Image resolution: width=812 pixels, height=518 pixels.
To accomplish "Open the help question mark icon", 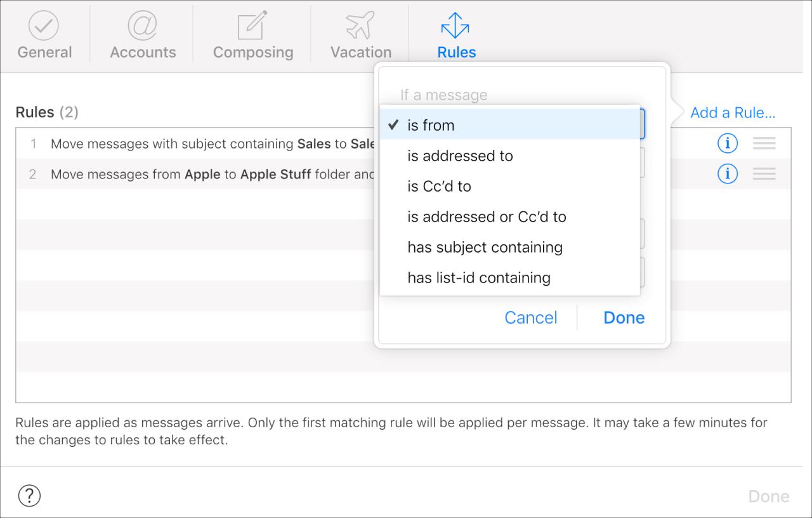I will [x=29, y=496].
